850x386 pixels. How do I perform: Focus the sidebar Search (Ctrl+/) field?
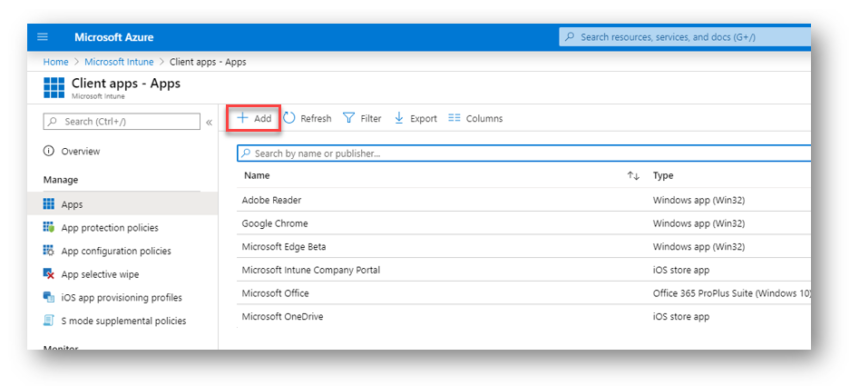(121, 121)
